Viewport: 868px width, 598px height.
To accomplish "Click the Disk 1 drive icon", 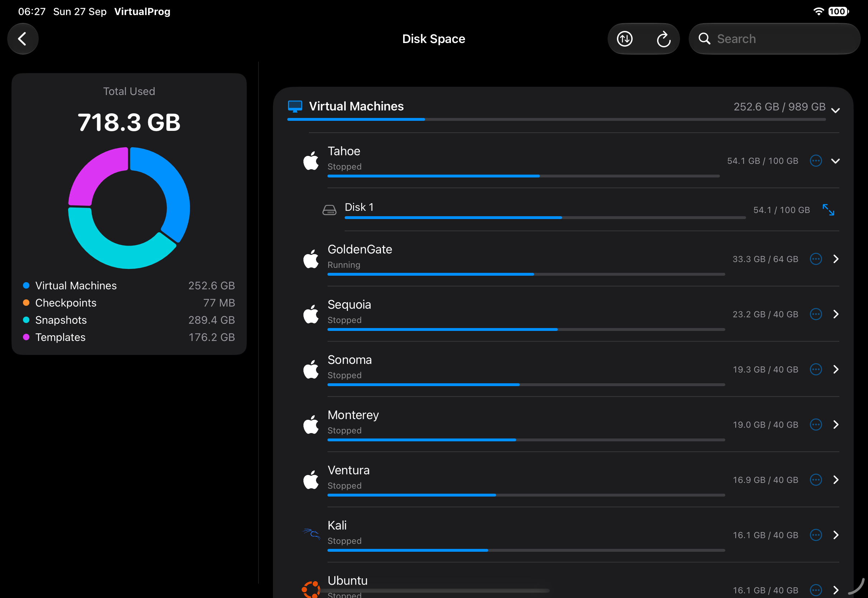I will (329, 210).
